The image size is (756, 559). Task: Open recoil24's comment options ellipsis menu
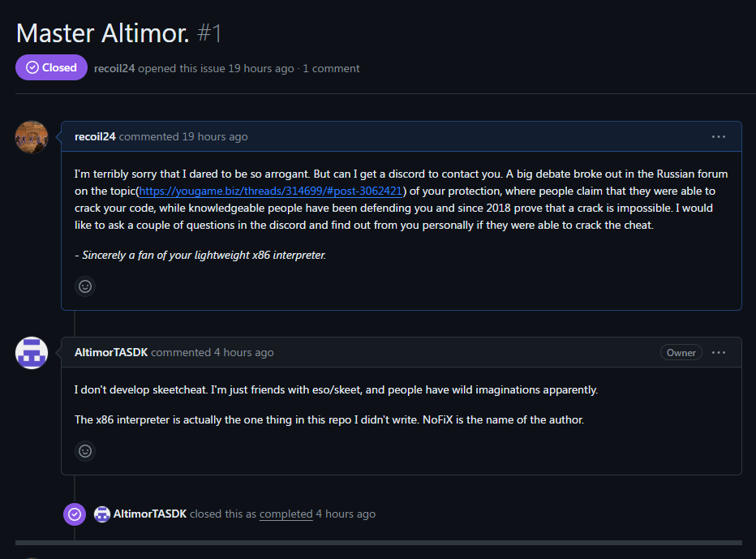[718, 136]
